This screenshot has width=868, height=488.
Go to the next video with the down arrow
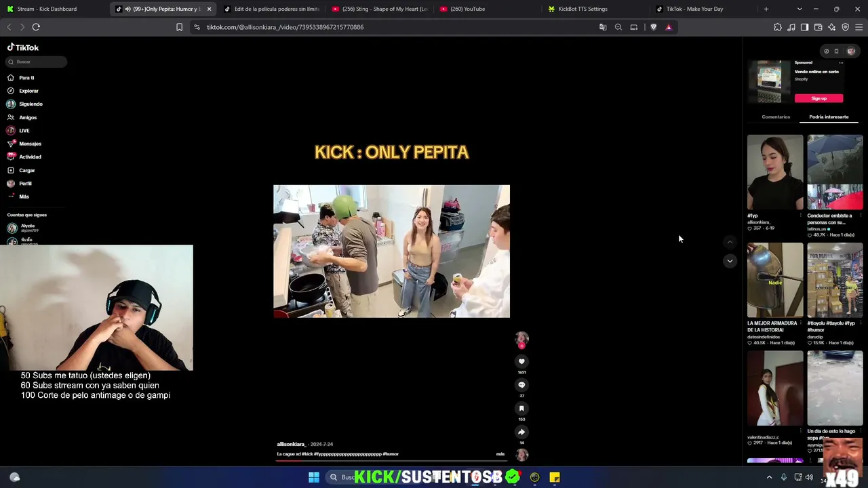coord(730,261)
